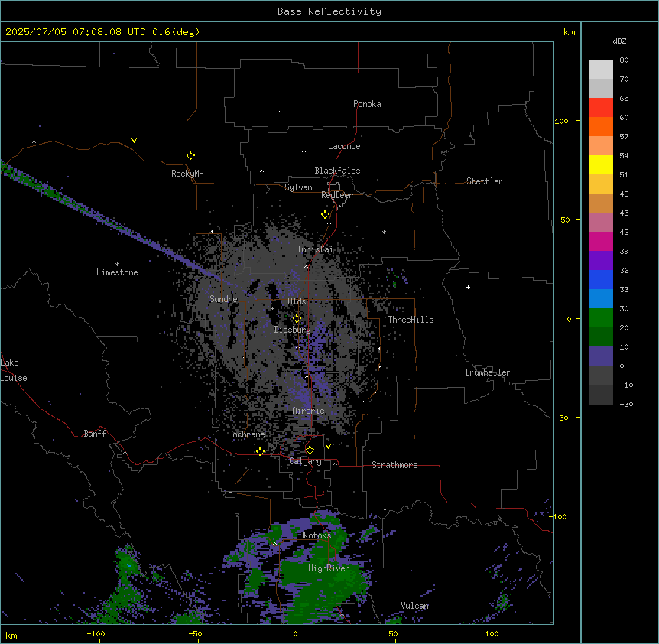The height and width of the screenshot is (644, 659).
Task: Click the Didsbury label
Action: click(x=293, y=330)
